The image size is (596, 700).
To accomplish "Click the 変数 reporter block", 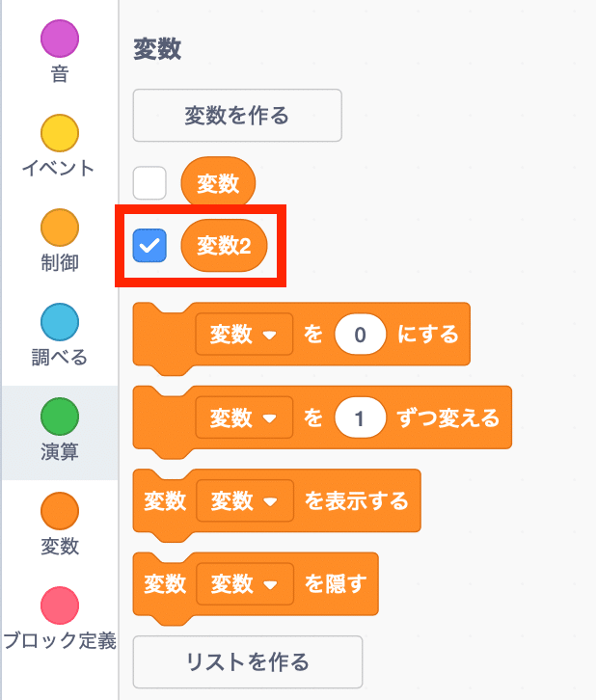I will pyautogui.click(x=218, y=183).
